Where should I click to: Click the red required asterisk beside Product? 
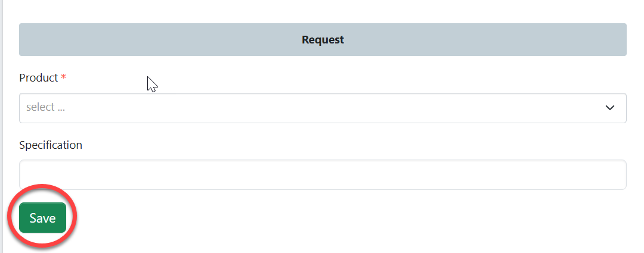(x=63, y=78)
